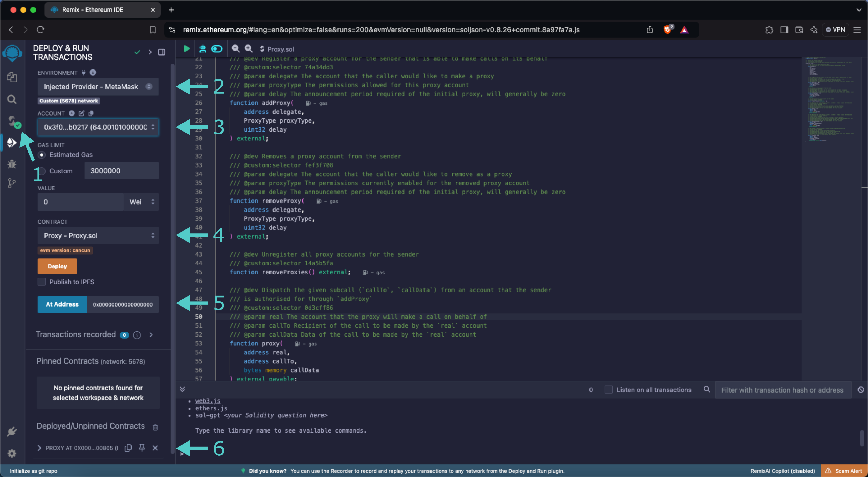Click the terminal search magnifier icon
The width and height of the screenshot is (868, 477).
coord(706,389)
